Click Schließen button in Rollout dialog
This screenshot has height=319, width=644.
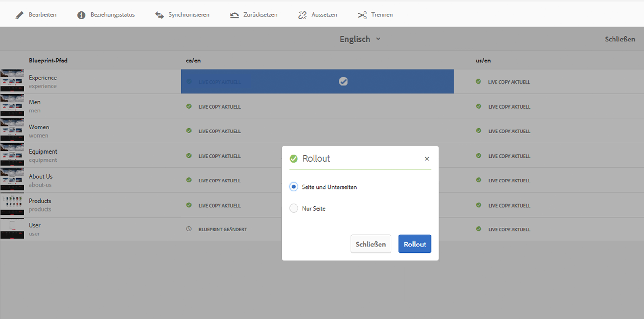[371, 244]
